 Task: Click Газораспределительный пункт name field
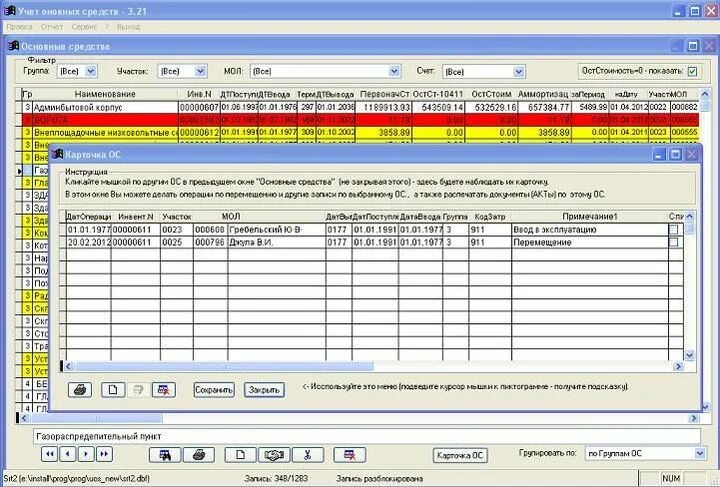coord(366,436)
